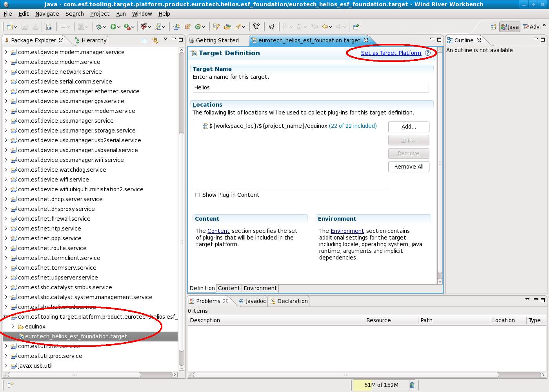Click Set as Target Platform link

(x=391, y=53)
